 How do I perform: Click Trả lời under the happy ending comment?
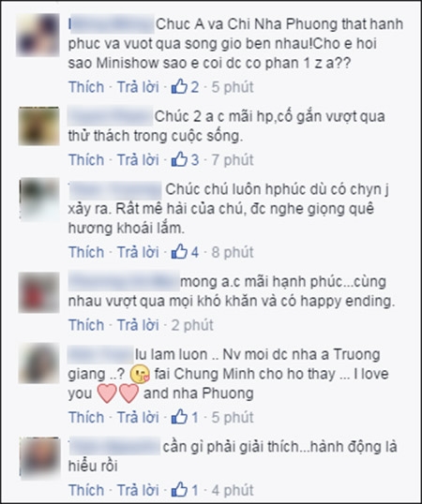click(x=138, y=325)
